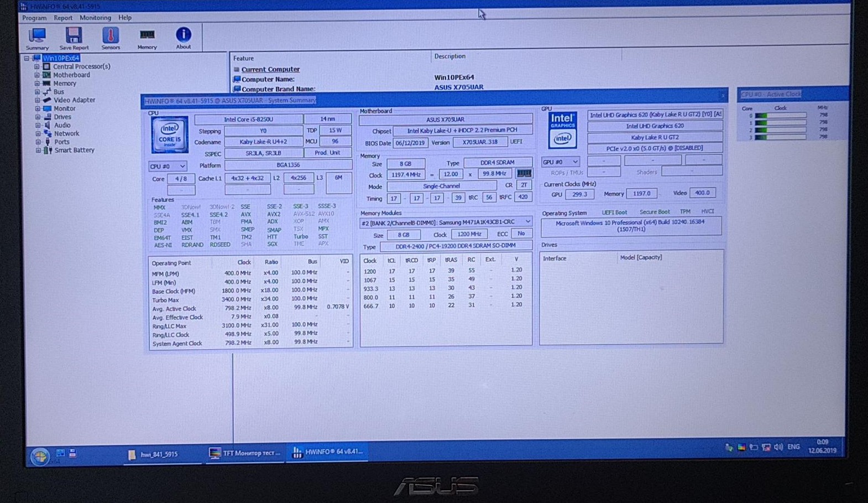Select Monitor in the device tree
Screen dimensions: 868x503
[x=65, y=108]
